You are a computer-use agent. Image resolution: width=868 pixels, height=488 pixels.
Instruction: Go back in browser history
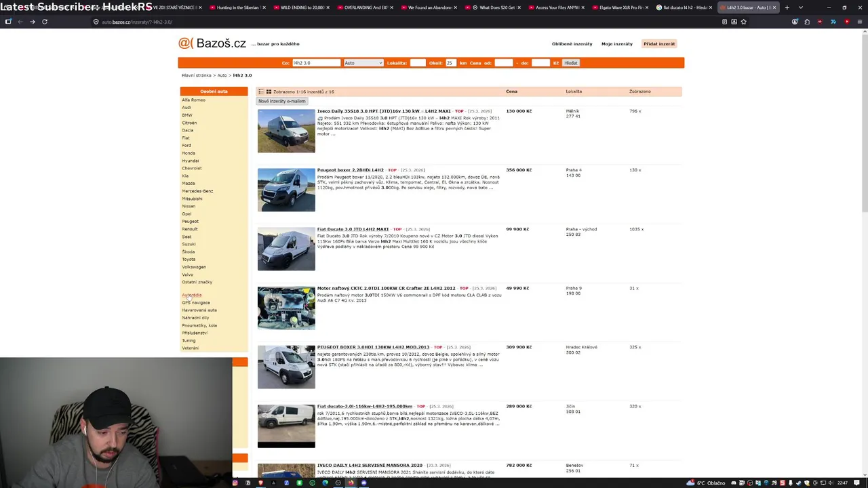pos(20,22)
